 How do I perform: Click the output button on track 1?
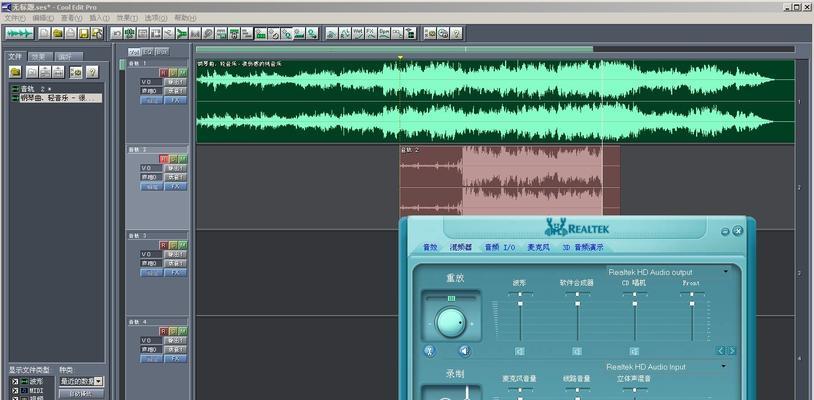pos(175,82)
